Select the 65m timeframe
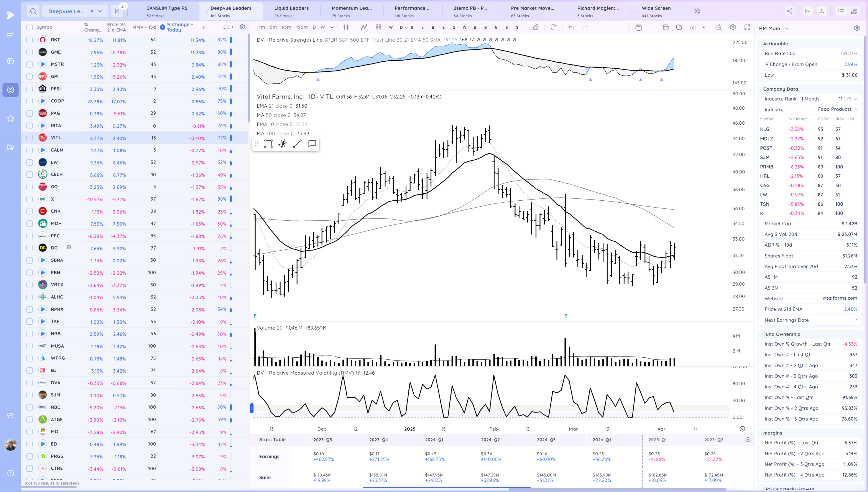Viewport: 868px width, 492px height. tap(286, 27)
